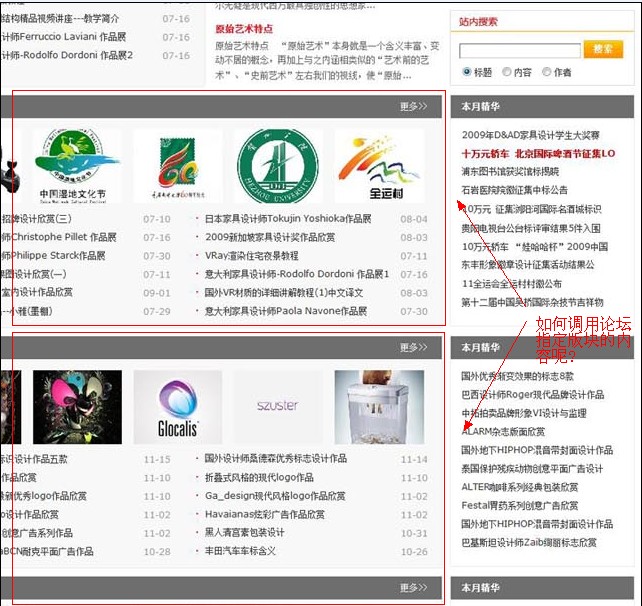Open 更多>> in the second gray section bar
The height and width of the screenshot is (606, 642).
coord(413,348)
